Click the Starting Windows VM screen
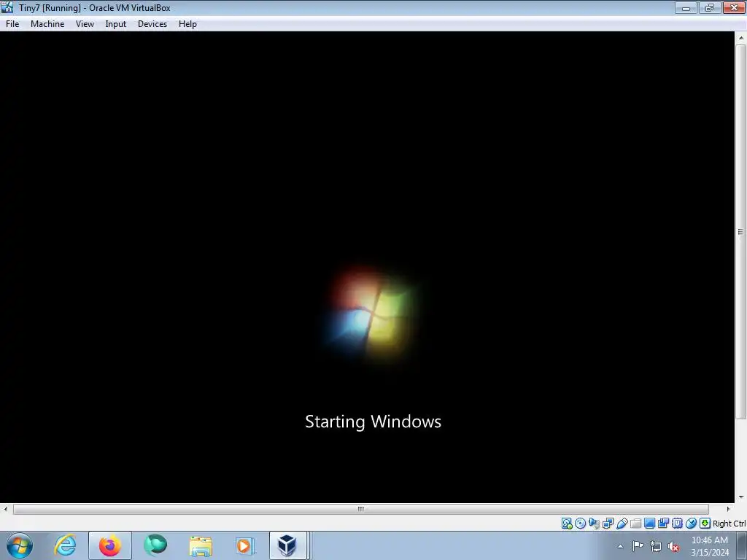This screenshot has width=747, height=560. 368,267
